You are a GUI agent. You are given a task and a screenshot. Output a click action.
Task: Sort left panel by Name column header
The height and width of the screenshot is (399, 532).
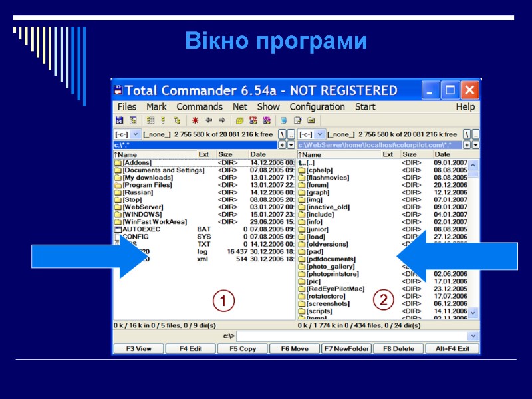pos(155,154)
